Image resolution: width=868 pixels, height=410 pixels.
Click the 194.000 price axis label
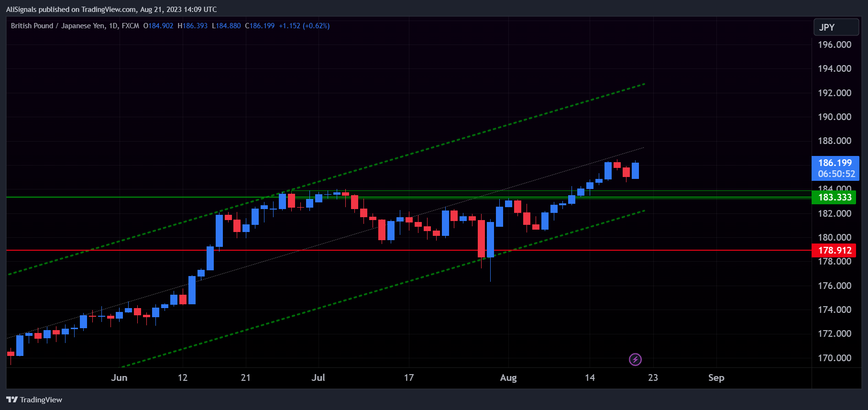(835, 68)
